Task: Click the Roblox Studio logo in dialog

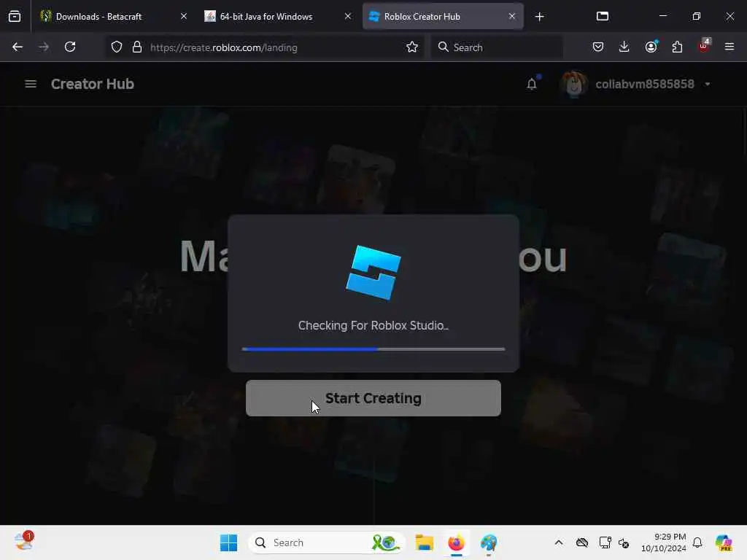Action: click(373, 273)
